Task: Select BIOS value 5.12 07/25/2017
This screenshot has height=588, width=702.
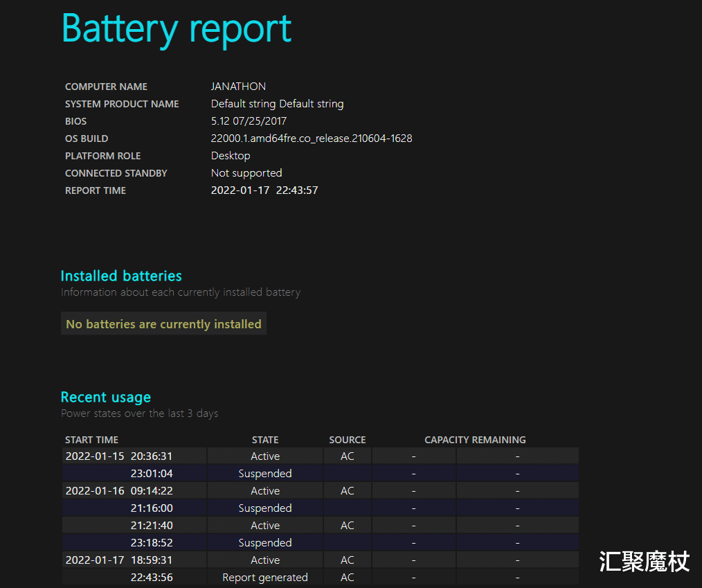Action: [x=249, y=121]
